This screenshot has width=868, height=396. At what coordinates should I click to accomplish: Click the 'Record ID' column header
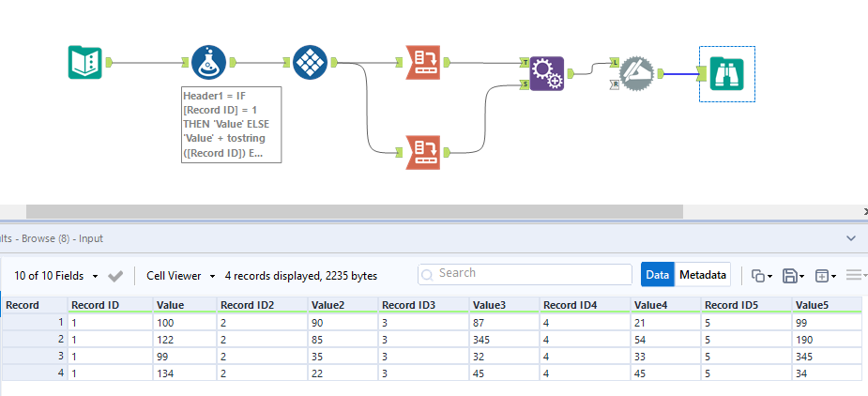coord(95,305)
